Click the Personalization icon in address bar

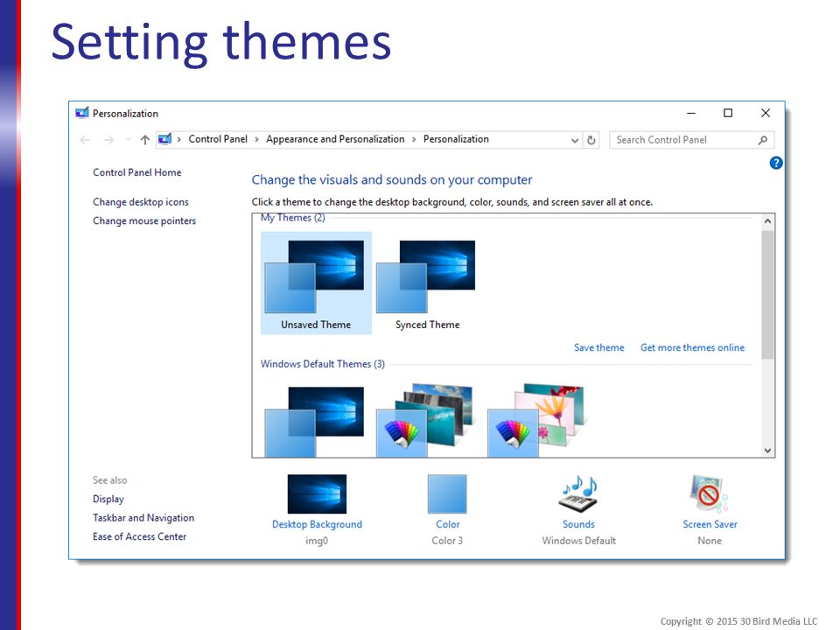pos(164,139)
